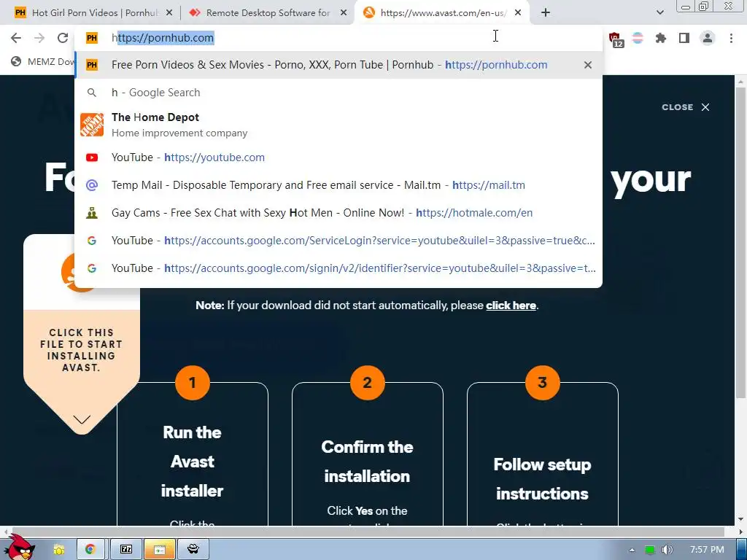This screenshot has width=747, height=560.
Task: Close the avast.com tab
Action: pos(518,13)
